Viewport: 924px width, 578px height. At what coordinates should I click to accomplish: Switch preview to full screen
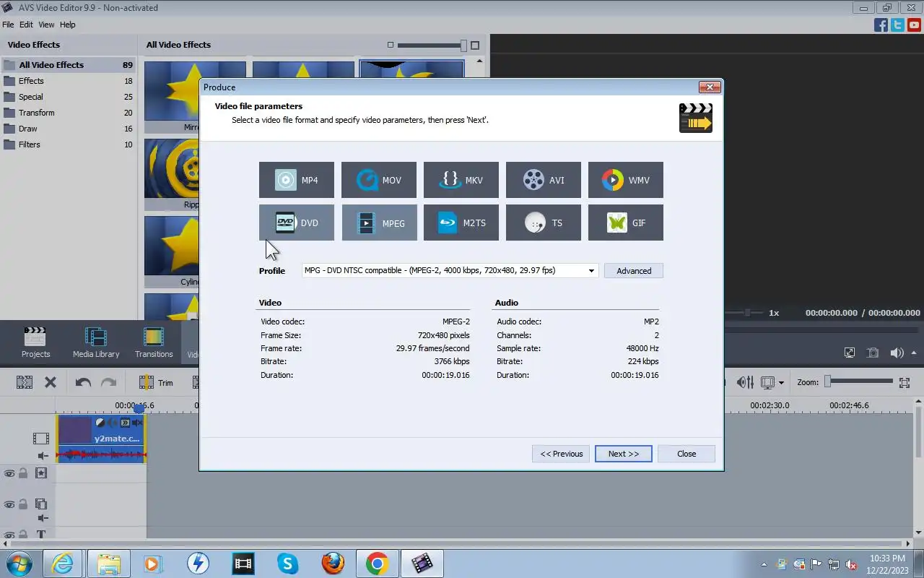(850, 353)
